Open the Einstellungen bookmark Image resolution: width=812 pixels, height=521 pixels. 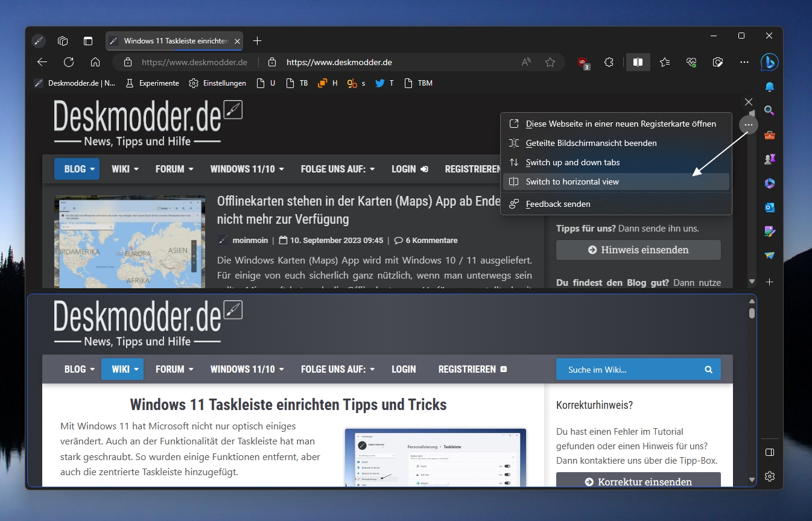218,83
